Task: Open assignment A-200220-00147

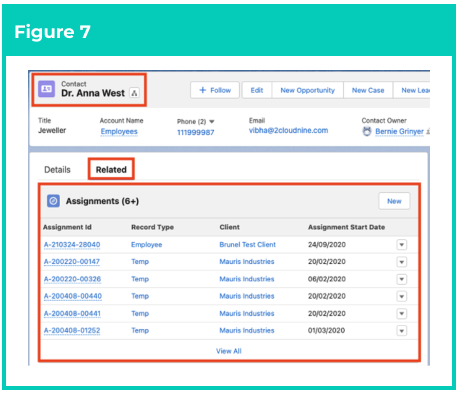Action: (x=72, y=262)
